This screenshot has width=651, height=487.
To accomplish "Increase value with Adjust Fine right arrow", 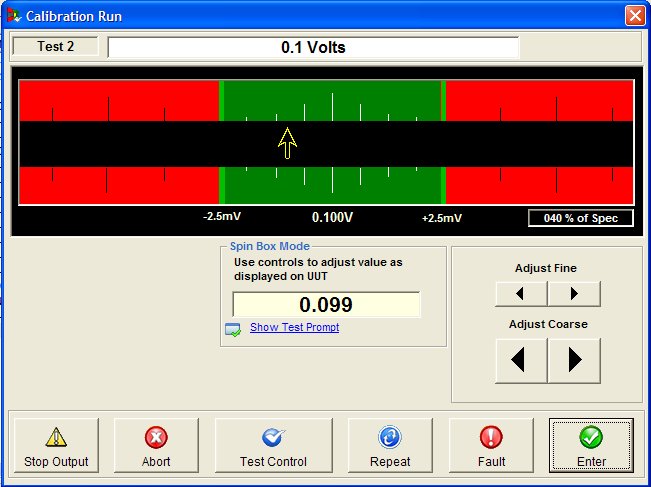I will pos(574,294).
